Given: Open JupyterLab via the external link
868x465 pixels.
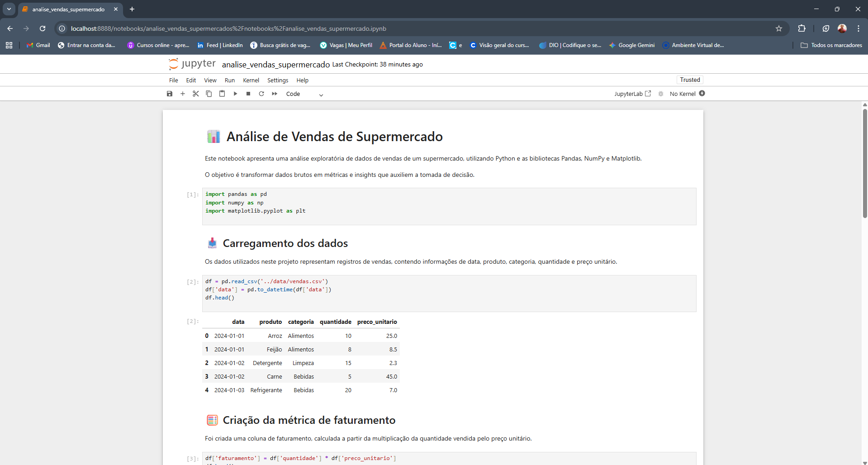Looking at the screenshot, I should click(632, 94).
